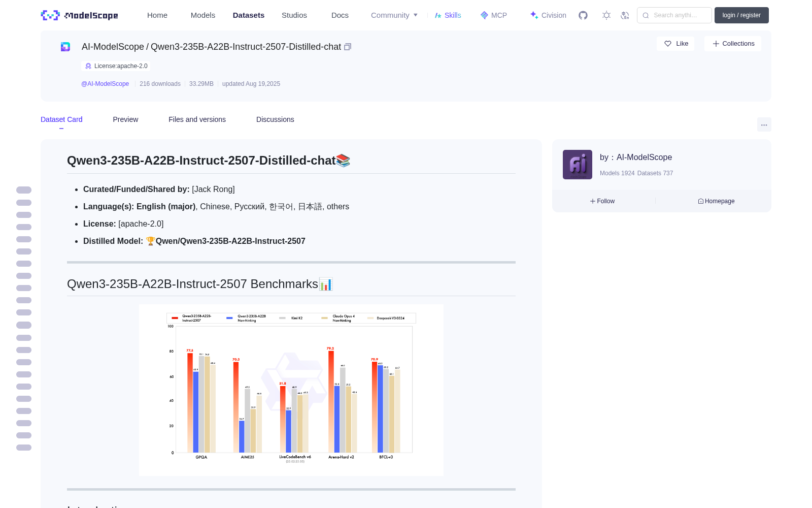The image size is (812, 508).
Task: Switch language with the translate icon
Action: (625, 15)
